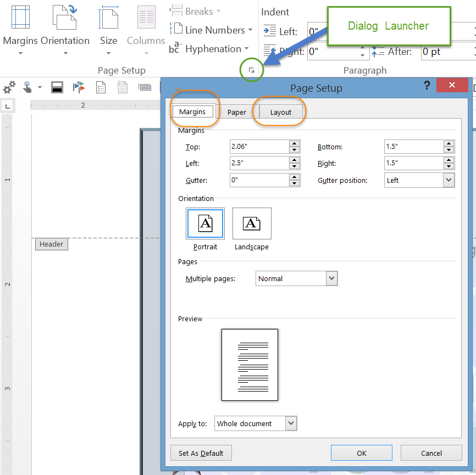
Task: Click the After spacing field in the ribbon
Action: (x=448, y=52)
